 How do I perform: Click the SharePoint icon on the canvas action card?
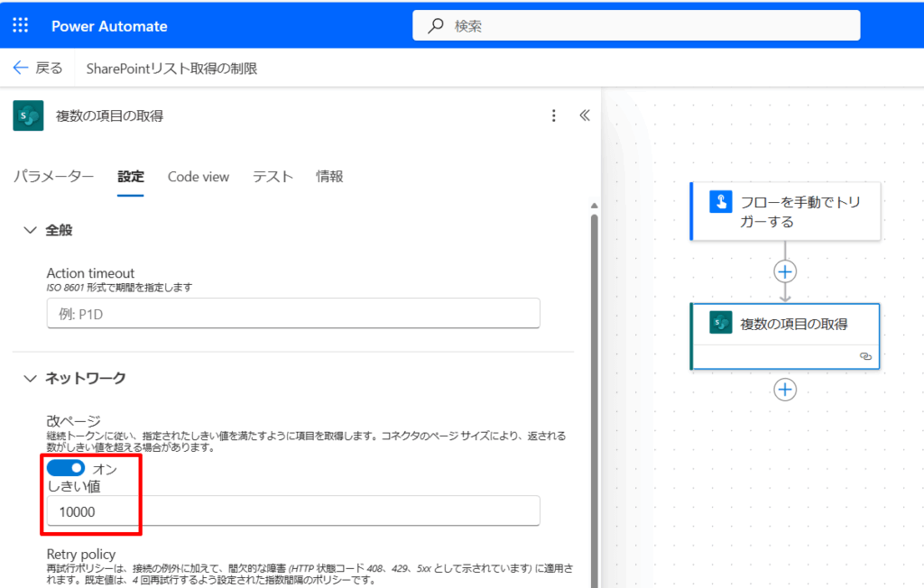pos(721,322)
